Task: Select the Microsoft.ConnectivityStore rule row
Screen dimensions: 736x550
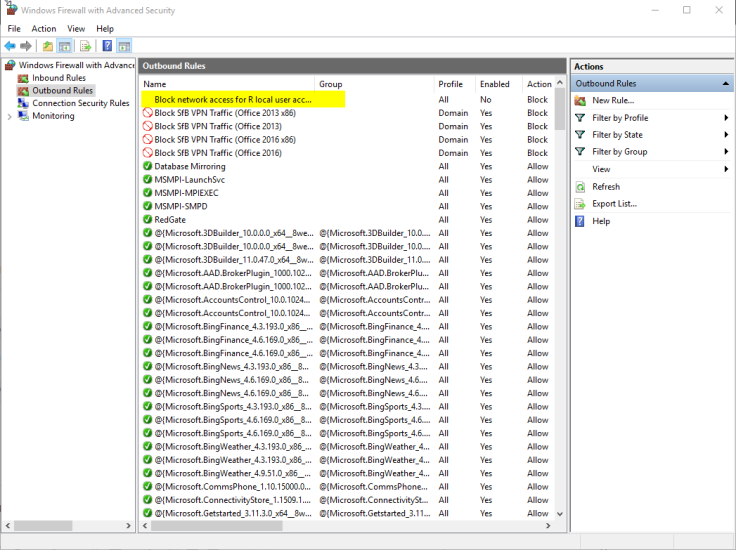Action: (x=347, y=500)
